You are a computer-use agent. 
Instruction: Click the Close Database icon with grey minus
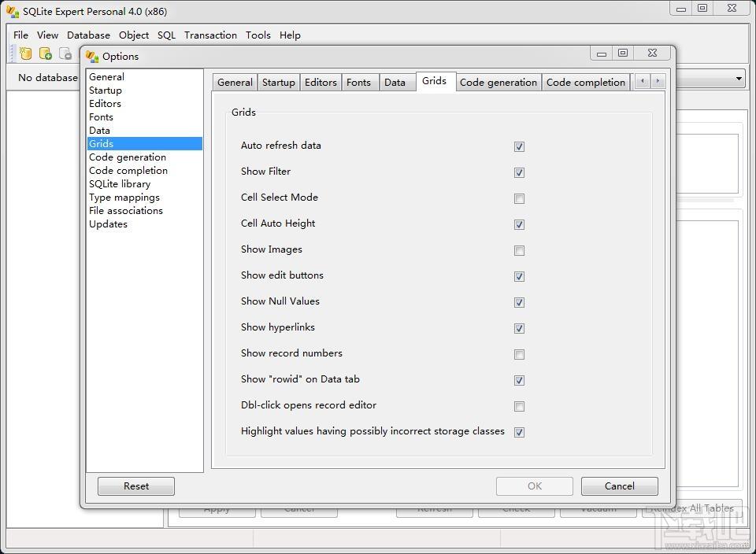65,54
